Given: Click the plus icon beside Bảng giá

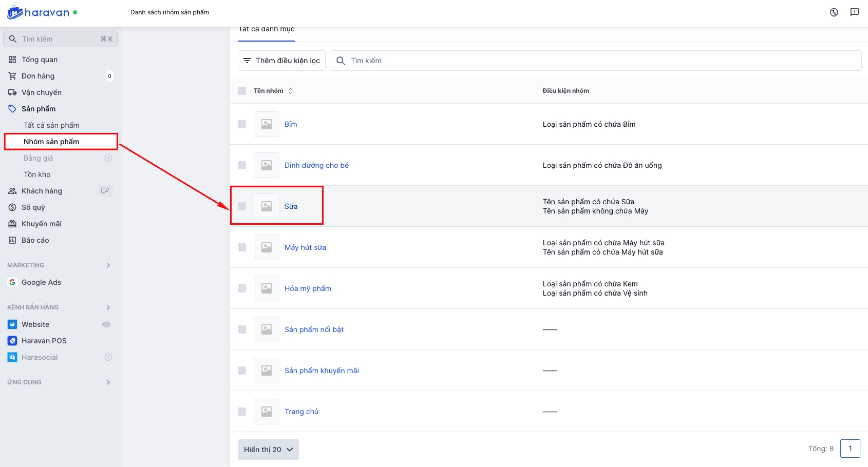Looking at the screenshot, I should tap(108, 158).
